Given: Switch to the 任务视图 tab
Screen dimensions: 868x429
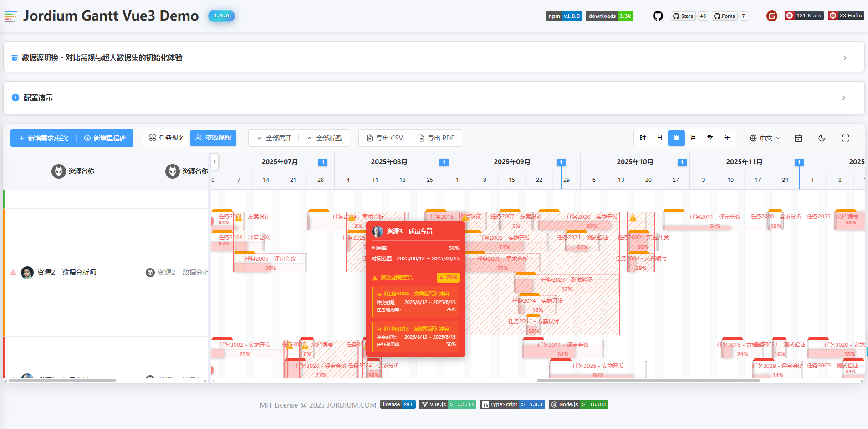Looking at the screenshot, I should [x=167, y=138].
